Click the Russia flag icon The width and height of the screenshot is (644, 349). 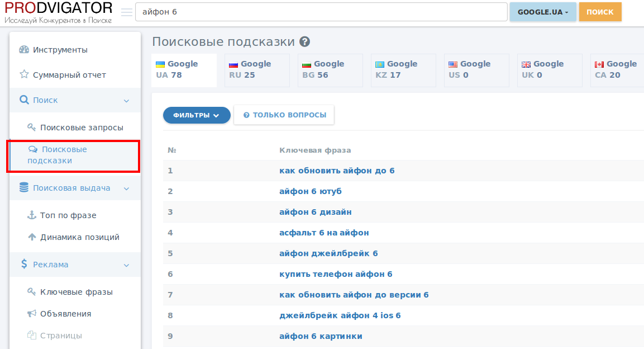[233, 64]
